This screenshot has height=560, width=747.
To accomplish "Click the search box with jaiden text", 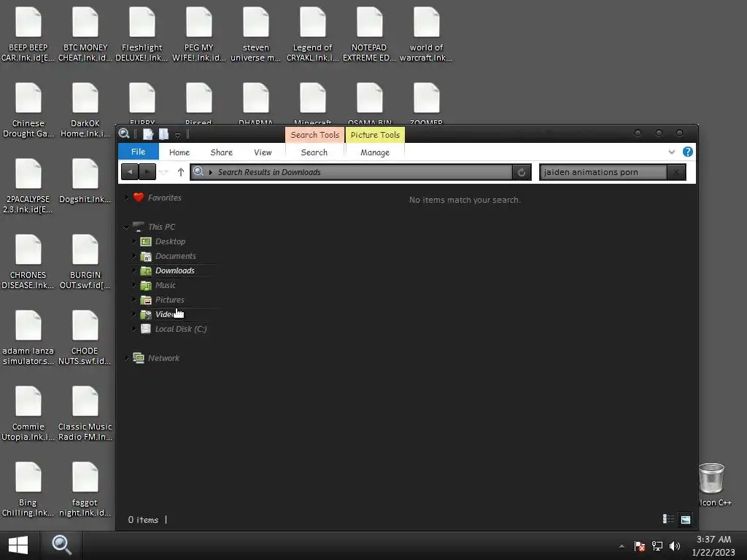I will 603,172.
